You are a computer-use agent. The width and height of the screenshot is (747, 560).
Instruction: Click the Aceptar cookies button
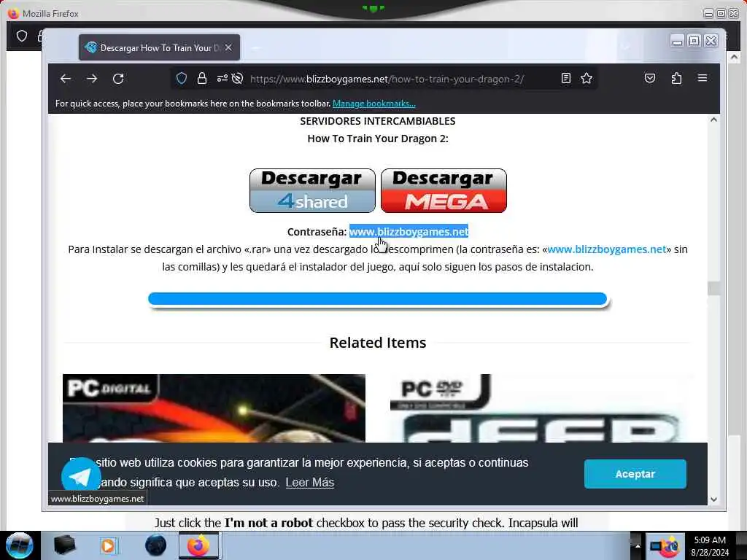click(635, 474)
